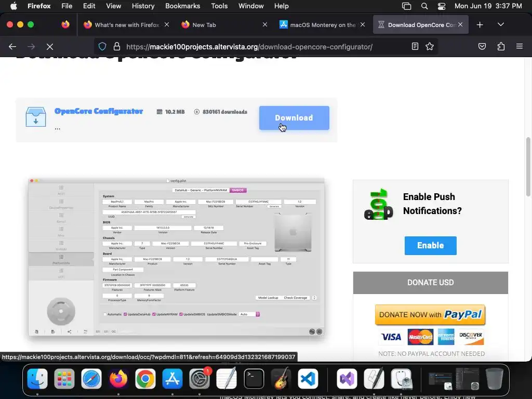Stop loading the current page
Viewport: 532px width, 399px height.
pyautogui.click(x=50, y=46)
